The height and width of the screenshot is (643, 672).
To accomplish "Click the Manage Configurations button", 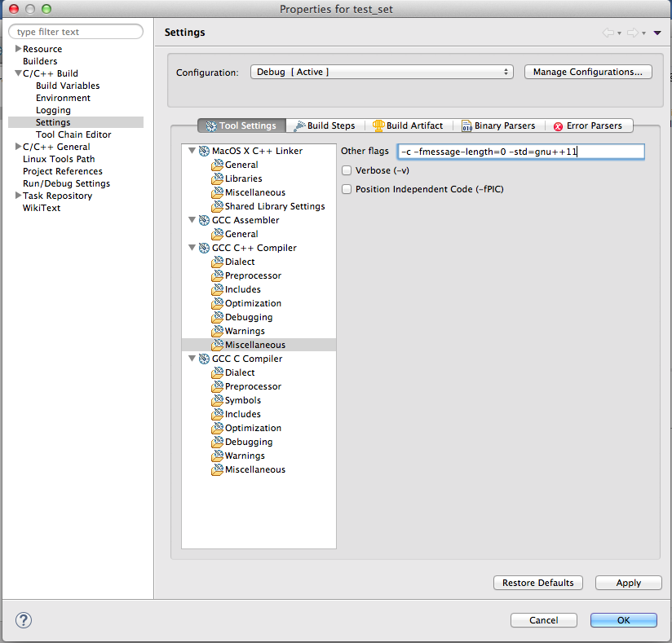I will point(588,72).
